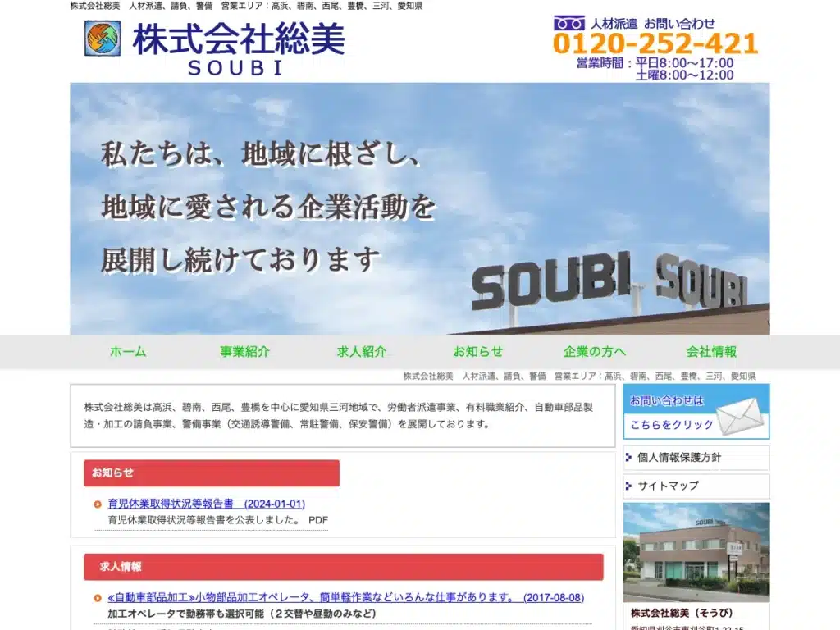Click the 育児休業取得状況等報告書を公表しました。 PDF text
840x630 pixels.
pos(217,520)
